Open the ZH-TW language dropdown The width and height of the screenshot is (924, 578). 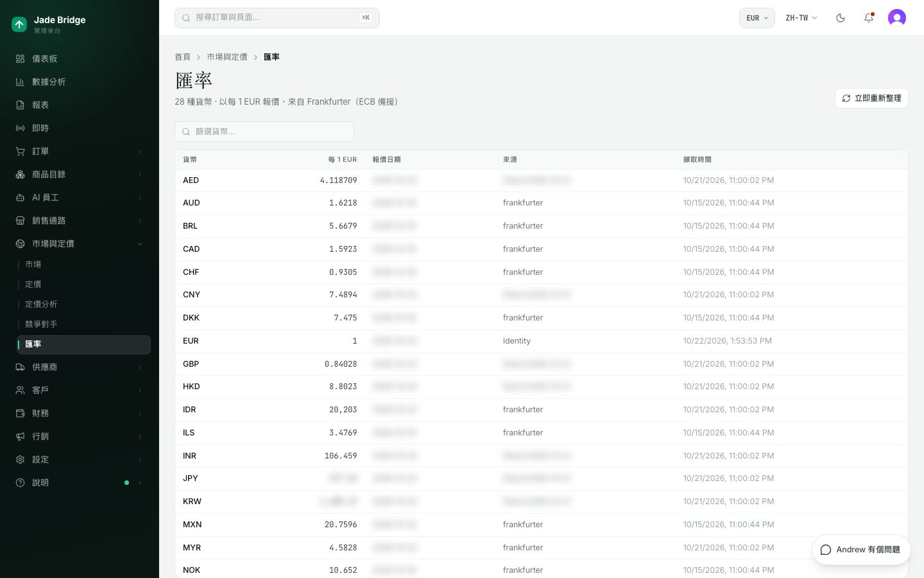(x=801, y=18)
